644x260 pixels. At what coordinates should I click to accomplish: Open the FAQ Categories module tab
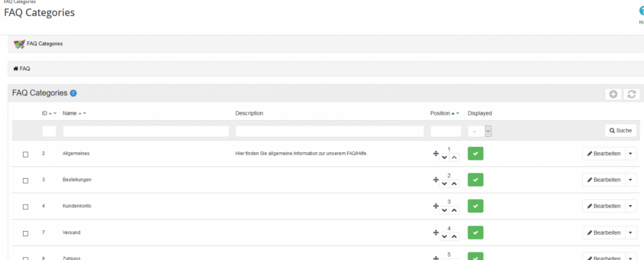[x=39, y=44]
